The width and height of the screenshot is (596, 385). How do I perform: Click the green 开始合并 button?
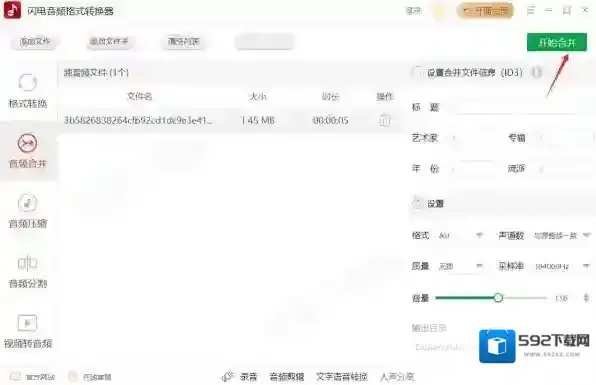(557, 42)
